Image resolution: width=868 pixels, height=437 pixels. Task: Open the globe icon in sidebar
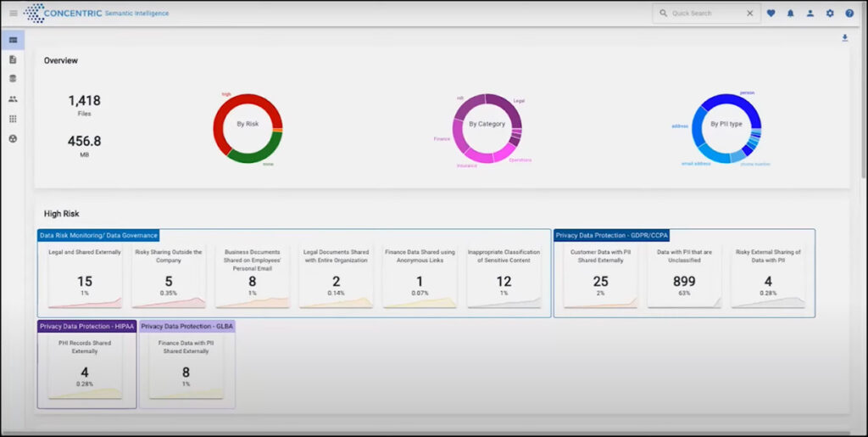pyautogui.click(x=13, y=138)
